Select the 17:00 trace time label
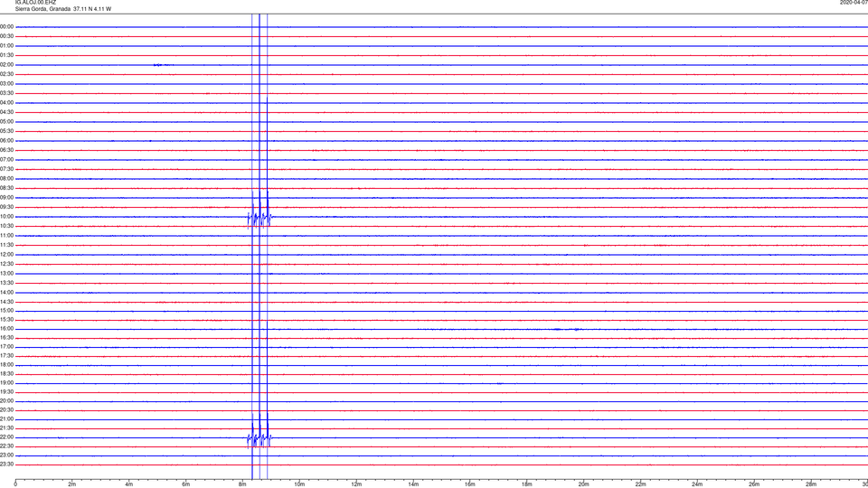This screenshot has width=868, height=488. pos(6,347)
